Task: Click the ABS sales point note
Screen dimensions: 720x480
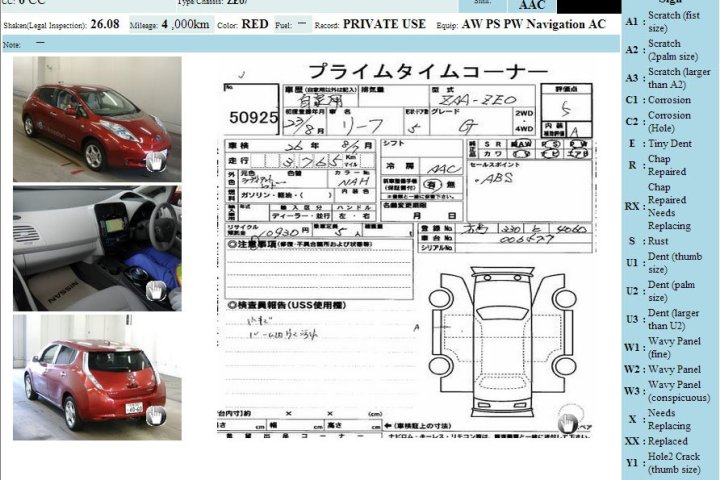Action: (494, 179)
